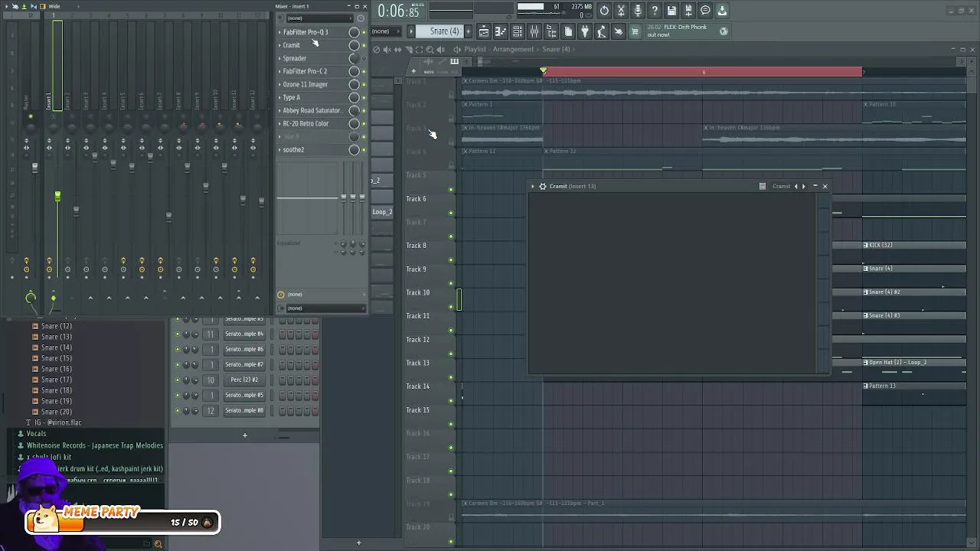Image resolution: width=980 pixels, height=551 pixels.
Task: Click Playlist in the playlist breadcrumb
Action: click(475, 49)
